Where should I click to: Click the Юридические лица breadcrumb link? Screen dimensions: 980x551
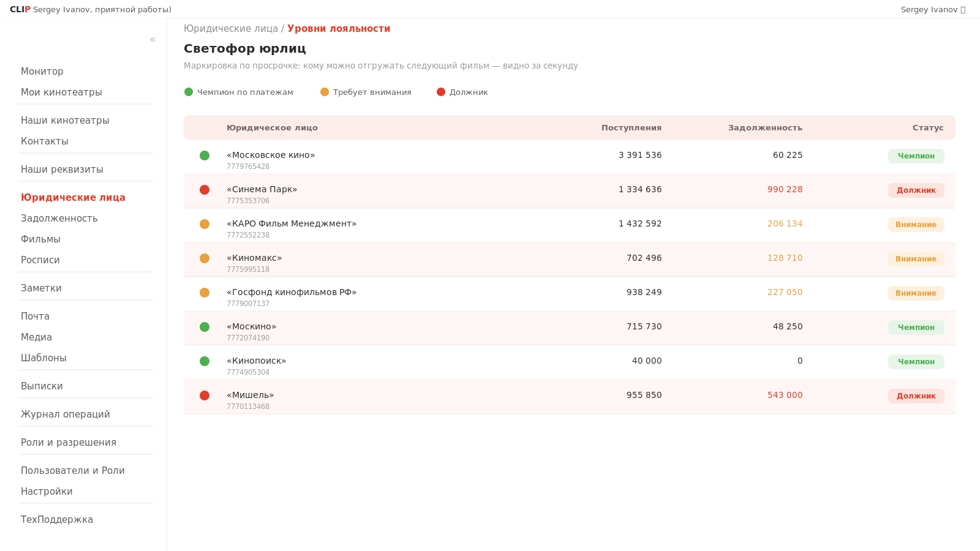[231, 29]
